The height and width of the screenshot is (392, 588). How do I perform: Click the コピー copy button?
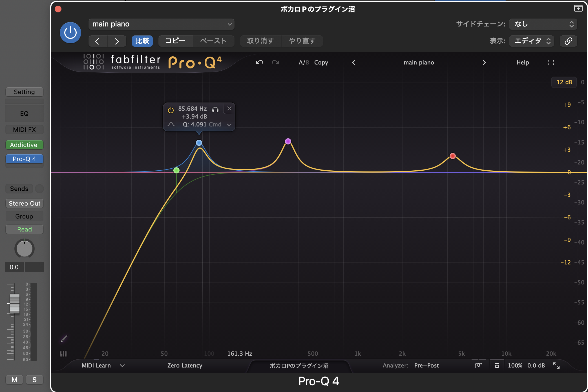[175, 41]
